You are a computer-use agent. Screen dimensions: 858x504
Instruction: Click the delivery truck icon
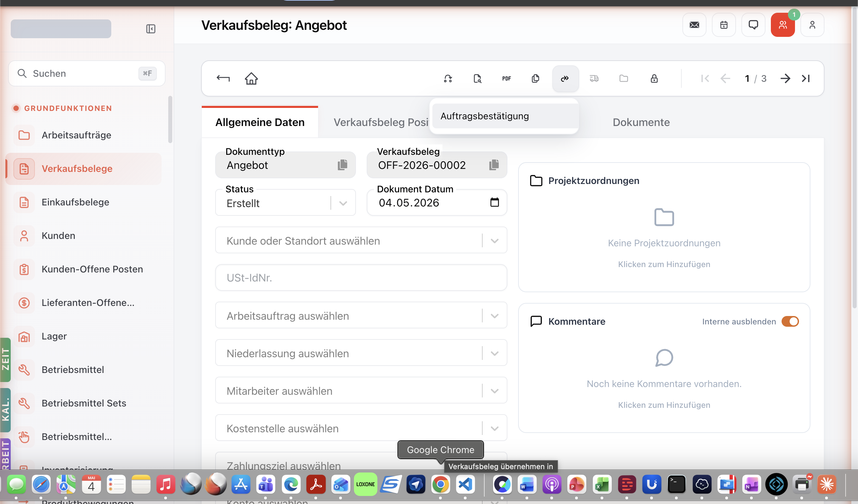(594, 79)
